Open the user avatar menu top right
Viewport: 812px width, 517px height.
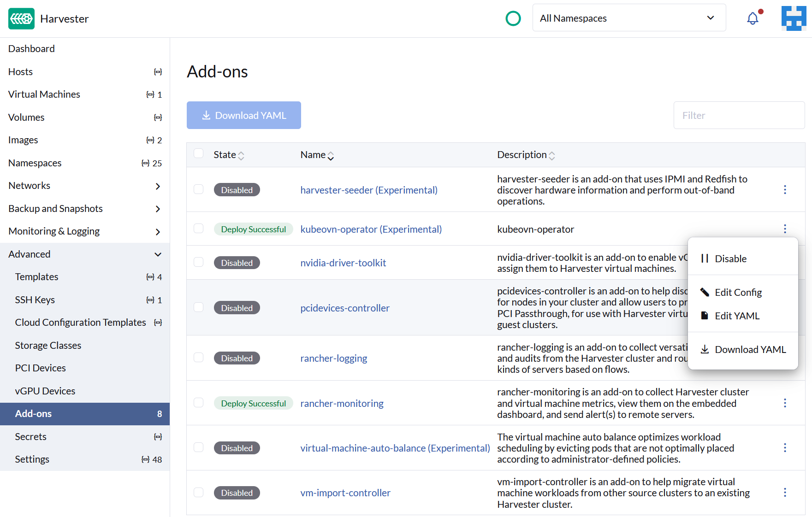794,18
